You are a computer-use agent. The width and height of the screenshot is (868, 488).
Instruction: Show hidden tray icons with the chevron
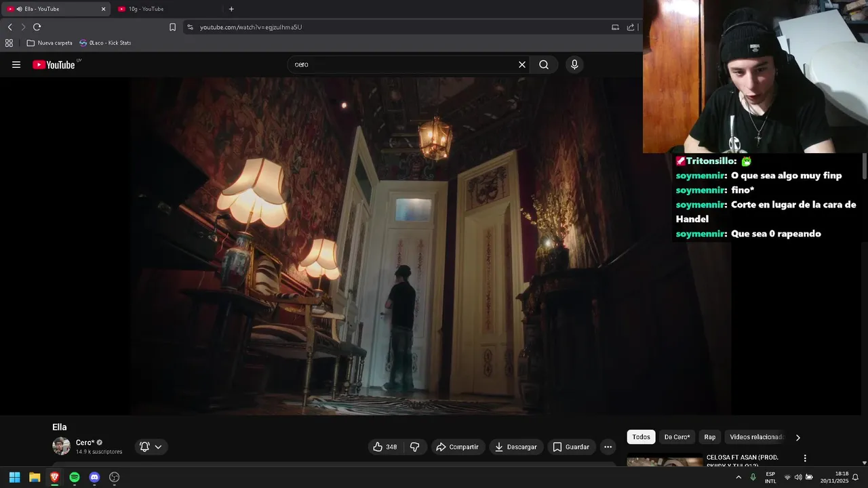click(738, 477)
